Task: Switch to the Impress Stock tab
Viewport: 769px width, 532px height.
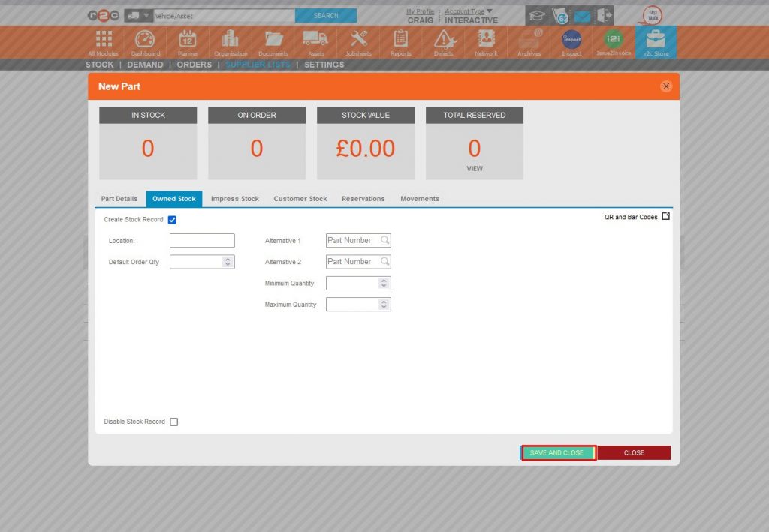Action: click(x=234, y=198)
